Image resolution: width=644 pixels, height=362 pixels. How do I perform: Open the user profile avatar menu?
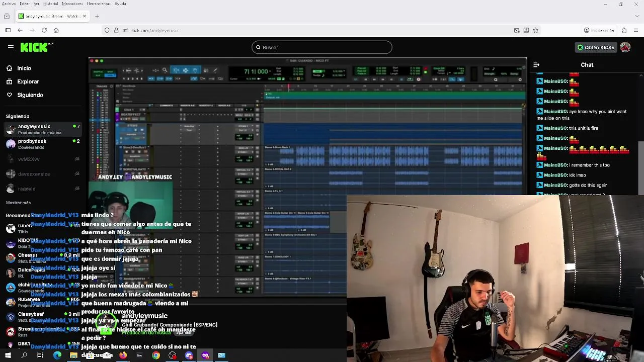[x=625, y=47]
